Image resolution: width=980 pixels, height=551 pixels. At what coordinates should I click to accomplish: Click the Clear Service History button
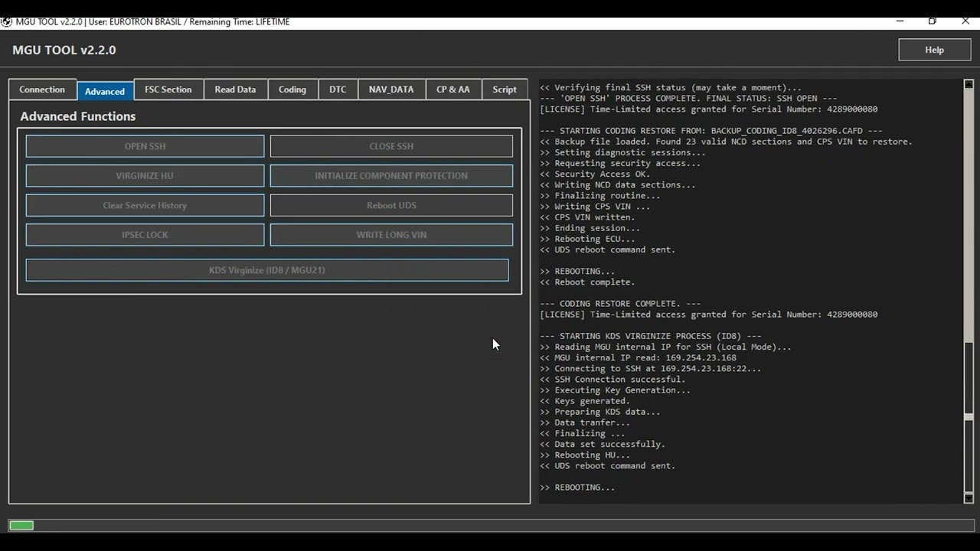pyautogui.click(x=145, y=205)
